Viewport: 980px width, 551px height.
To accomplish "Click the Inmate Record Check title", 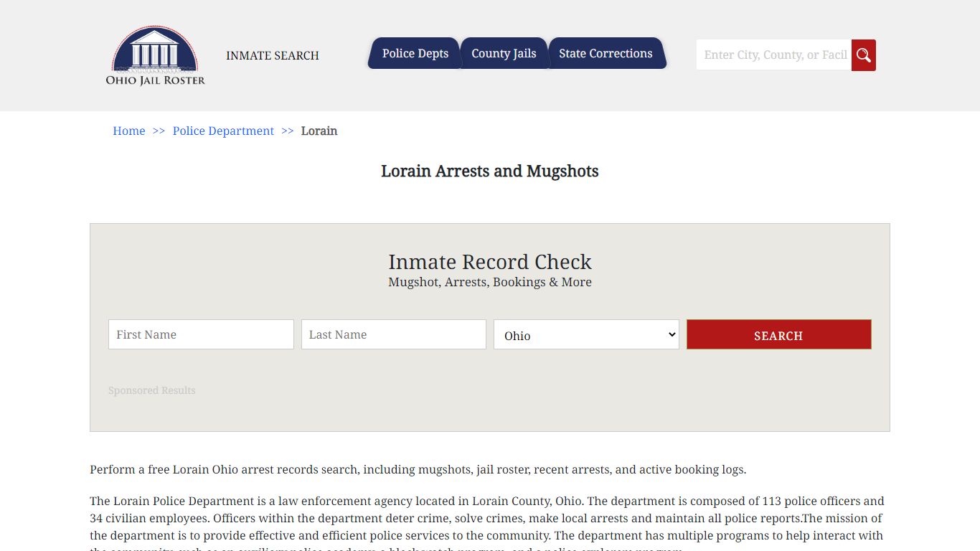I will (x=490, y=262).
